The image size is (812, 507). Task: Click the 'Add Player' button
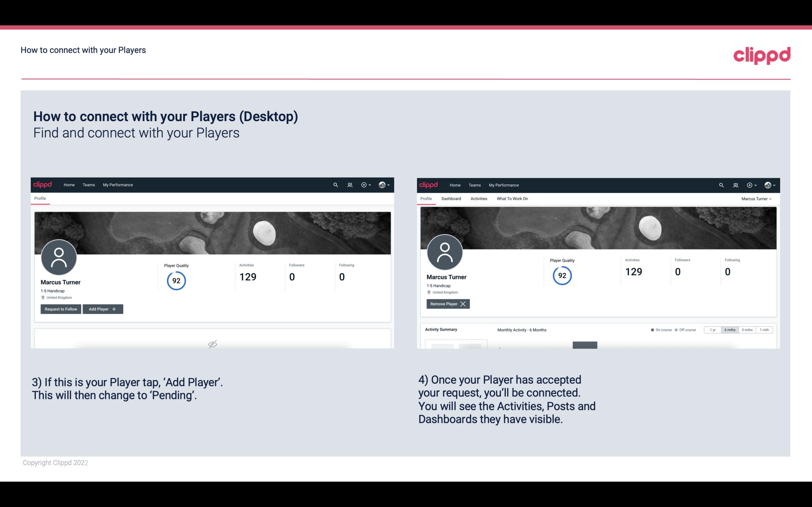tap(102, 308)
